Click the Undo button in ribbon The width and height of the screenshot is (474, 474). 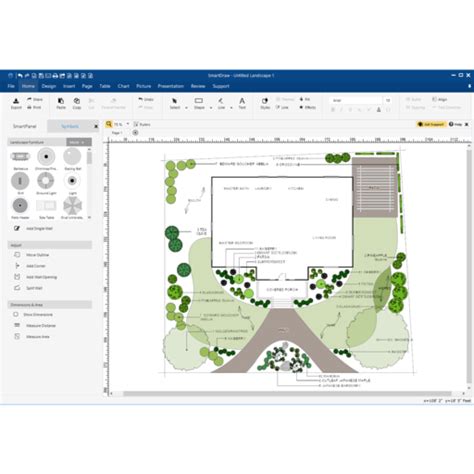(x=146, y=99)
